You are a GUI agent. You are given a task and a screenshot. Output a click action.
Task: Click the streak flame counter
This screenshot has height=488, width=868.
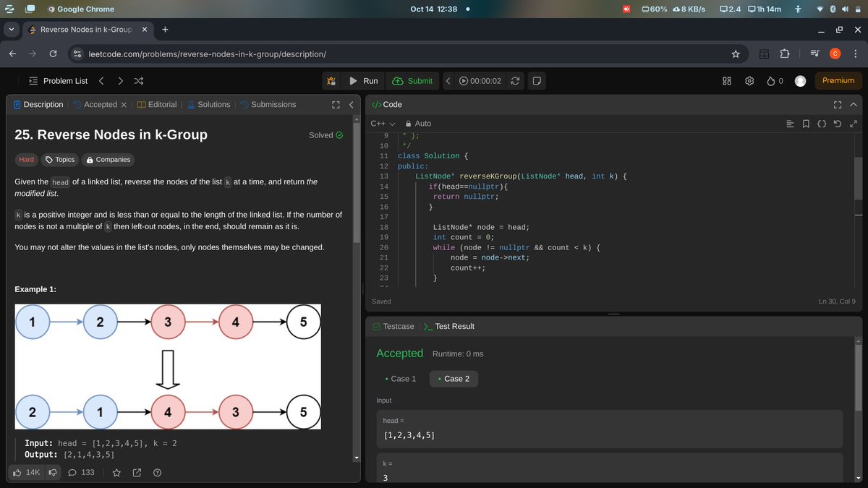tap(775, 81)
